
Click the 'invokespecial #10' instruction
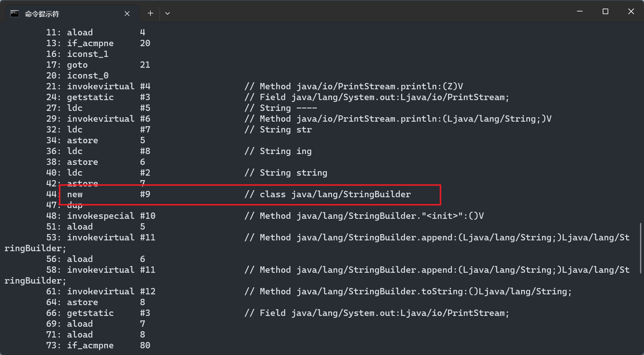(x=111, y=216)
